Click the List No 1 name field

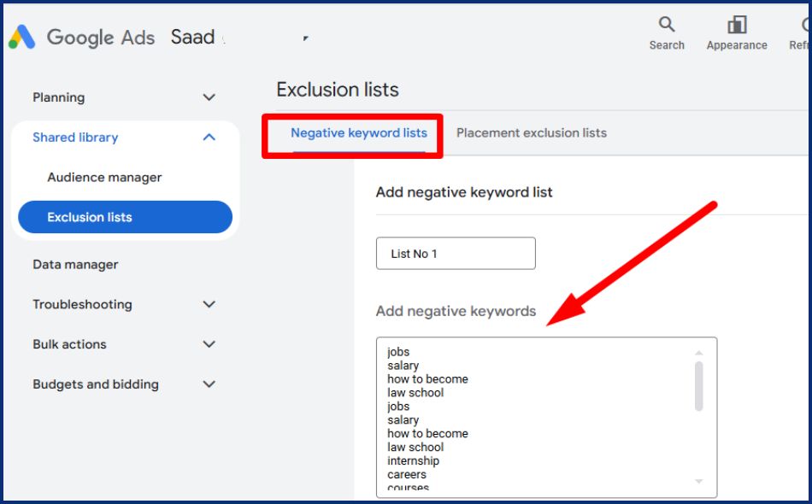[456, 253]
